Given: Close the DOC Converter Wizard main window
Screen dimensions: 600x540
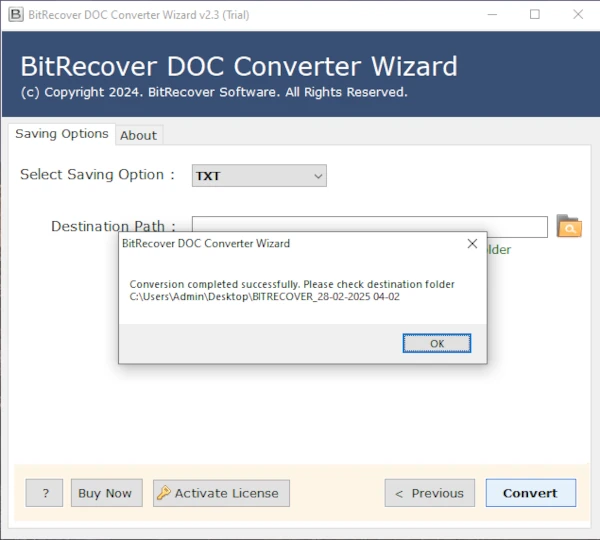Looking at the screenshot, I should [x=578, y=15].
